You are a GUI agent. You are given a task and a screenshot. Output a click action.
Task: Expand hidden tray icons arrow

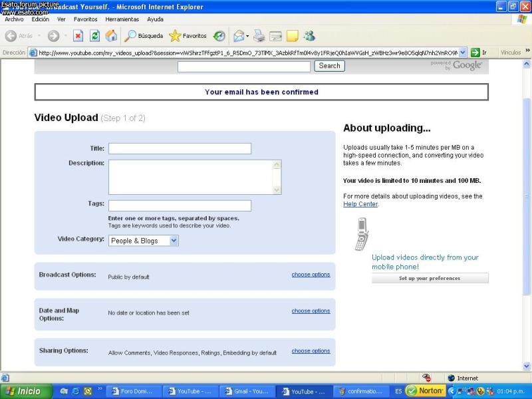coord(451,391)
